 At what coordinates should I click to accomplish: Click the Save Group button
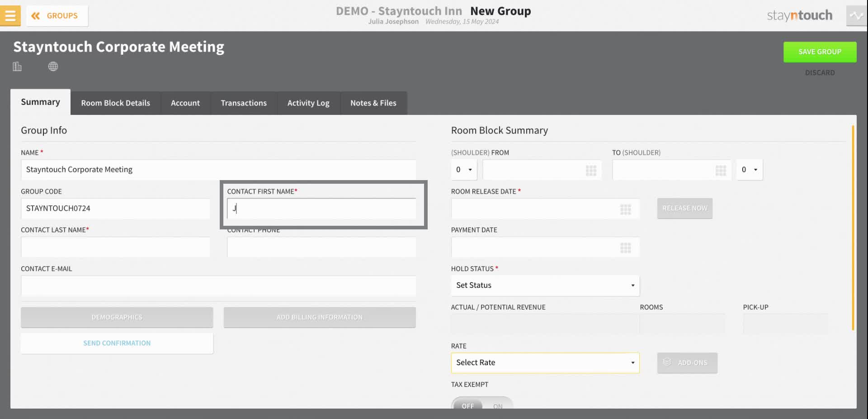pos(820,52)
